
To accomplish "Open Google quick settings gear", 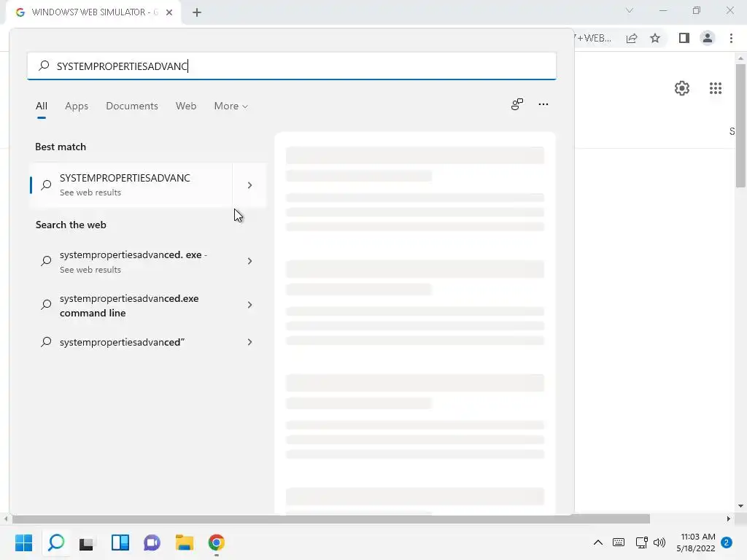I will [682, 88].
